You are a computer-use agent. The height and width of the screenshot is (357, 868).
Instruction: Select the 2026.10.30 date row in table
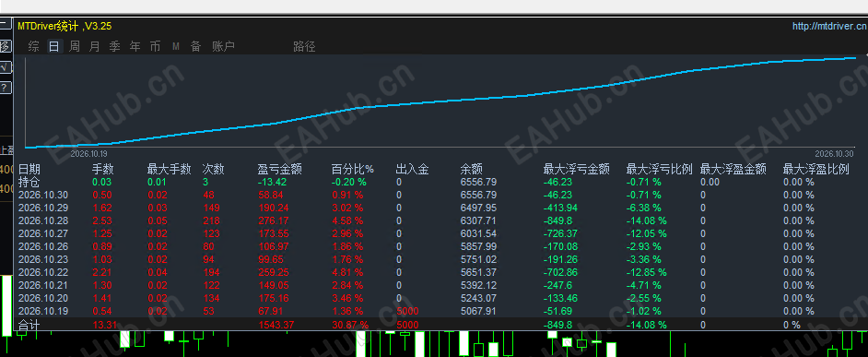click(43, 196)
